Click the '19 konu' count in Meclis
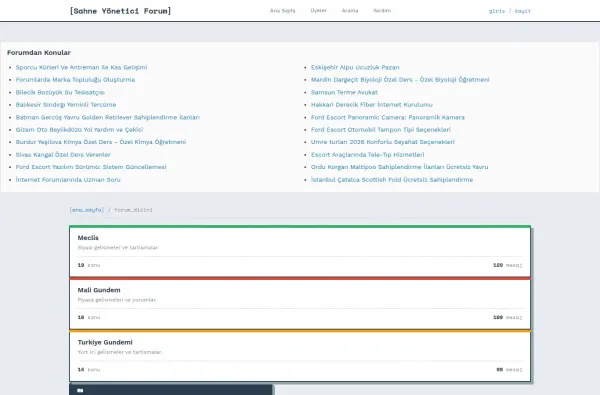Viewport: 600px width, 395px height. click(89, 265)
